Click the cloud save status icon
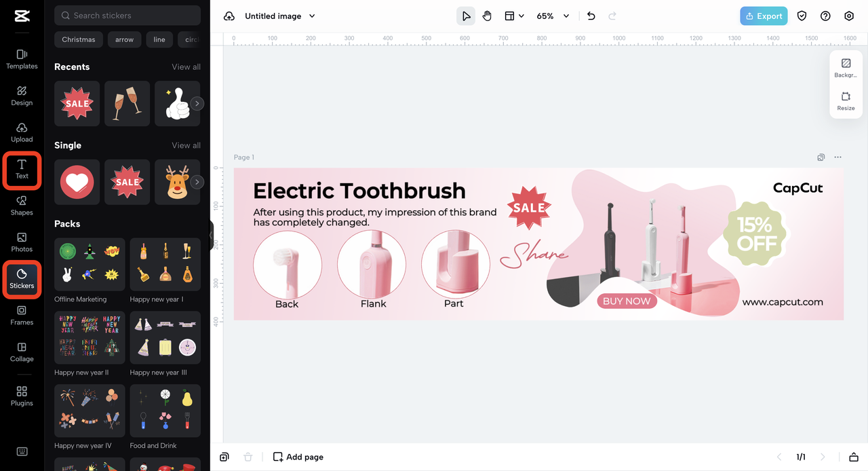Viewport: 868px width, 471px height. point(229,16)
